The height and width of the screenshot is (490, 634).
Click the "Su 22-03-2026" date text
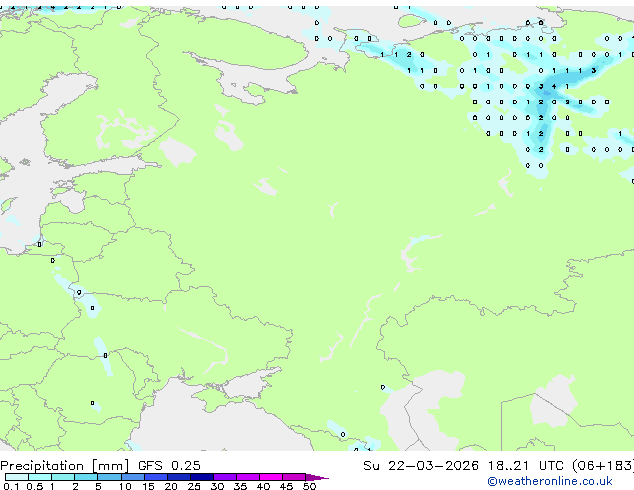[421, 466]
